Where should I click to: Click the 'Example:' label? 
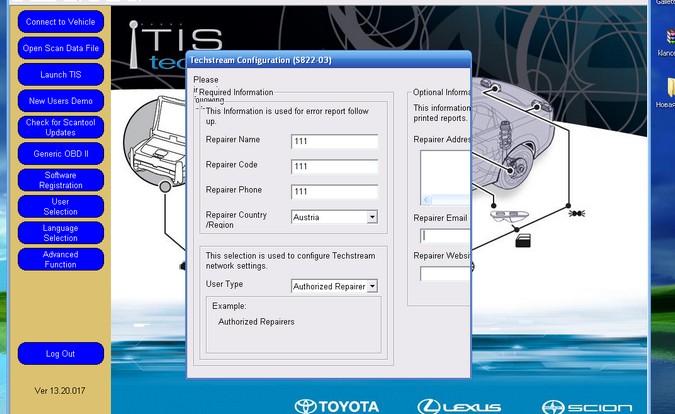pos(229,306)
